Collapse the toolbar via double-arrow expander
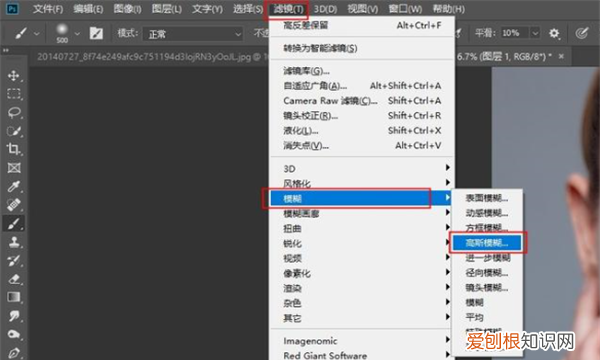Screen dimensions: 600x360 pos(5,50)
